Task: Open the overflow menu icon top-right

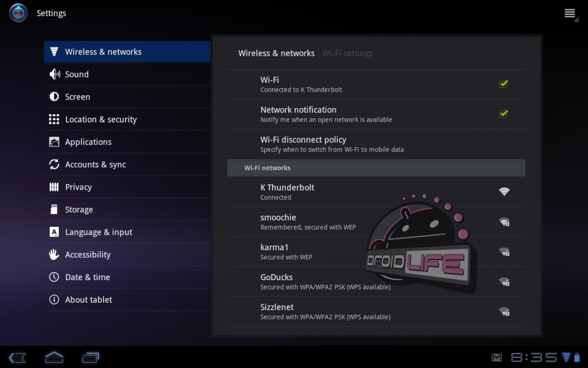Action: click(x=569, y=13)
